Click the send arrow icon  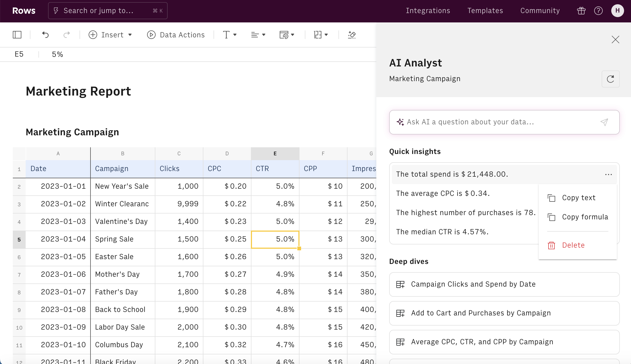[x=604, y=122]
